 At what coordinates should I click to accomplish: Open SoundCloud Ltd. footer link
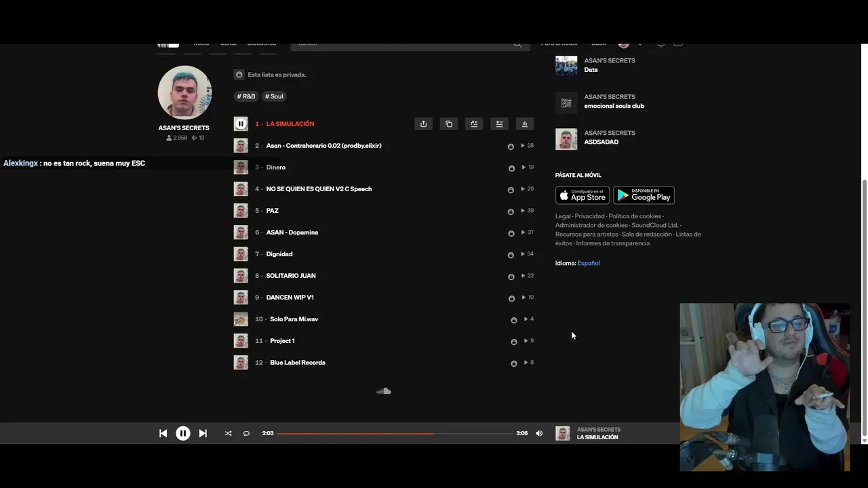[654, 225]
